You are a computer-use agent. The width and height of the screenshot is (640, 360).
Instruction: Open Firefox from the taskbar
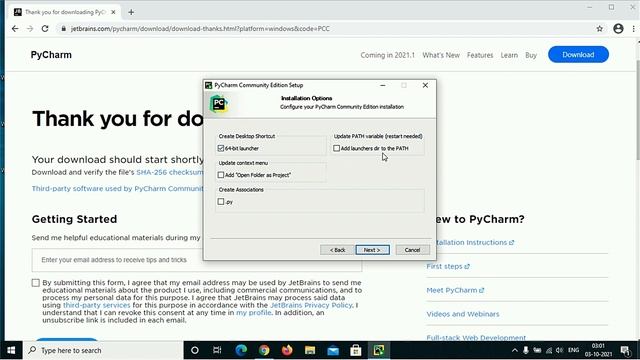(x=287, y=350)
